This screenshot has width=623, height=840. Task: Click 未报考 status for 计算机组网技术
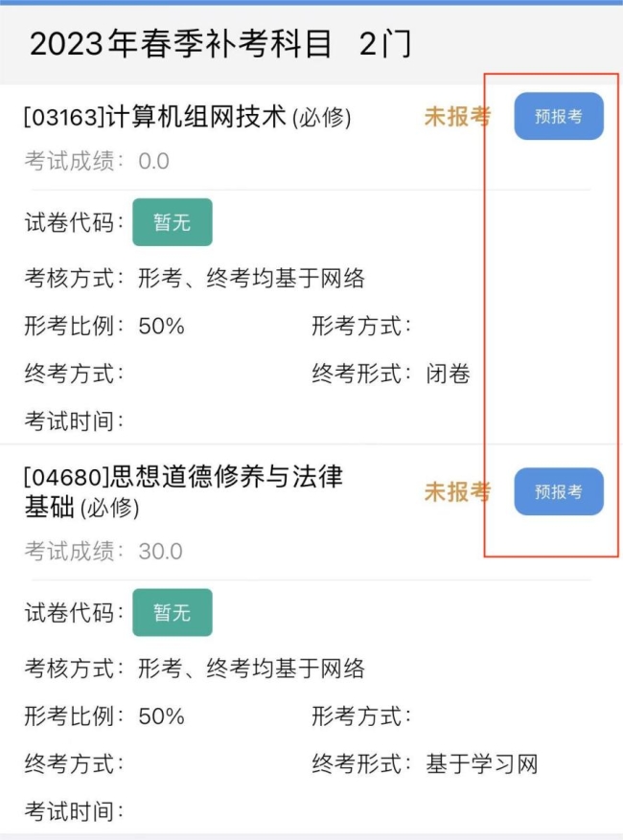(x=457, y=117)
